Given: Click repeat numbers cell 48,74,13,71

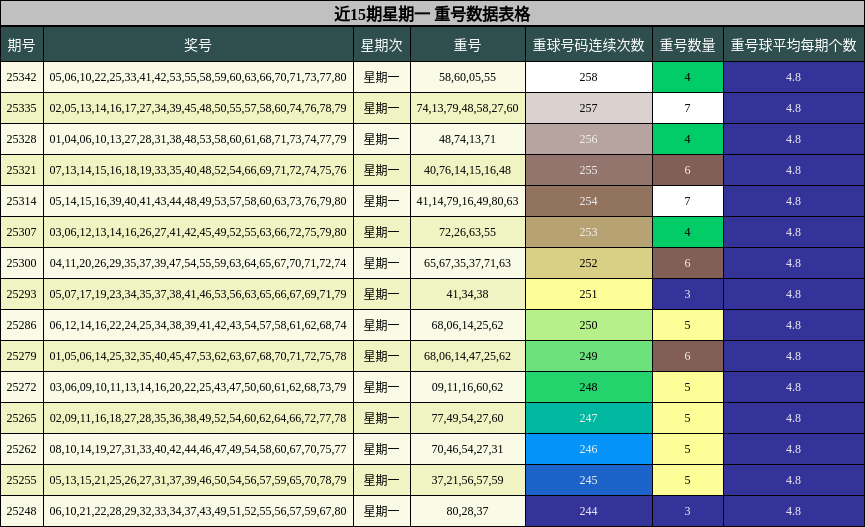Looking at the screenshot, I should [468, 139].
